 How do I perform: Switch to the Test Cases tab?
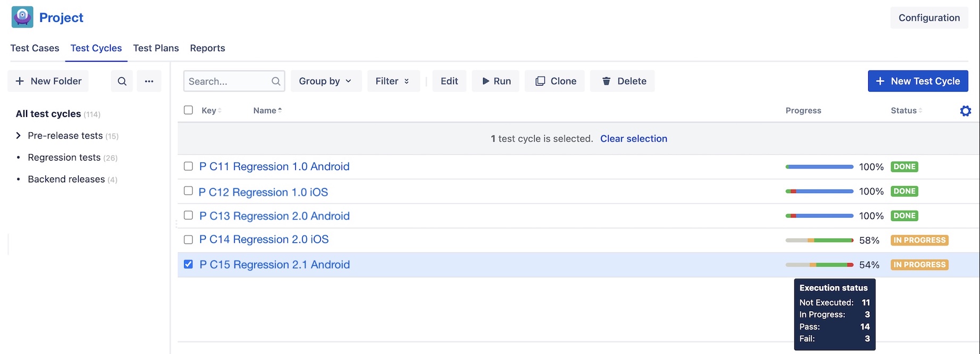(35, 48)
